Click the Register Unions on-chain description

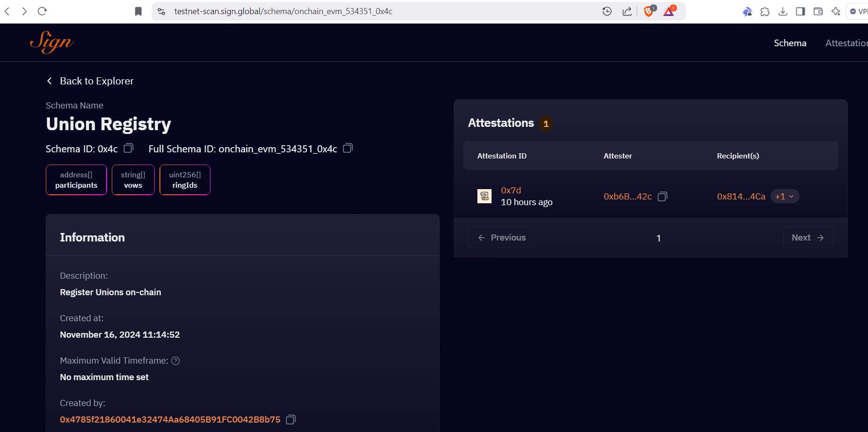pos(110,292)
